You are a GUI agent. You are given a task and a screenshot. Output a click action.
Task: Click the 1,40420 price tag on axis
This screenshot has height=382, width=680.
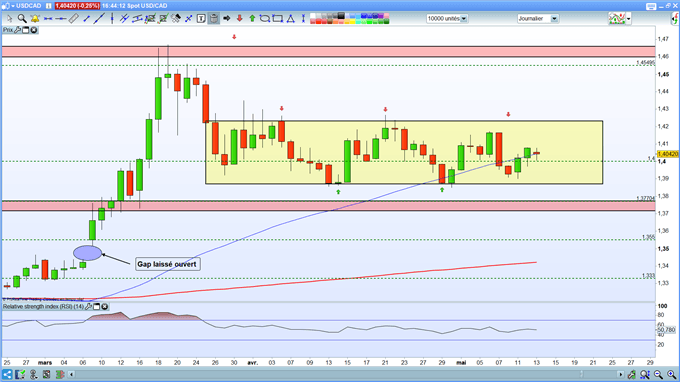(668, 154)
